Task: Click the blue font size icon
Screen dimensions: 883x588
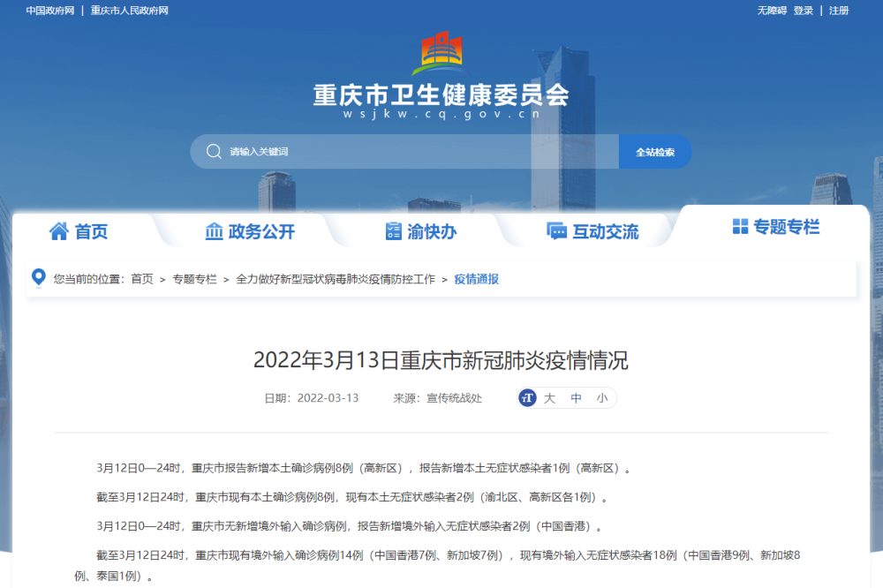Action: [x=528, y=398]
